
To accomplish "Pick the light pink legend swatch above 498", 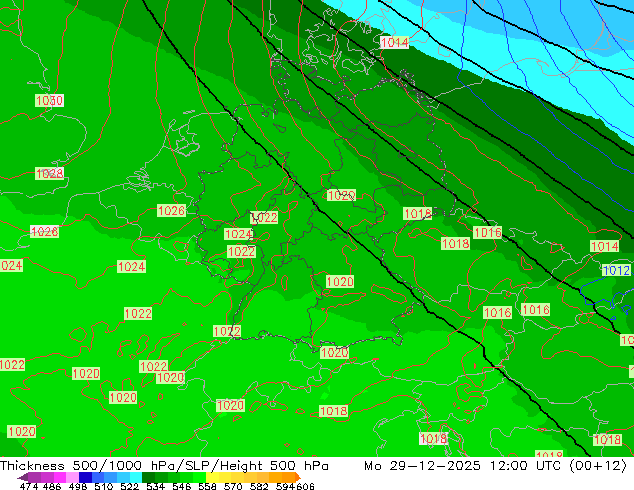I will pos(72,477).
